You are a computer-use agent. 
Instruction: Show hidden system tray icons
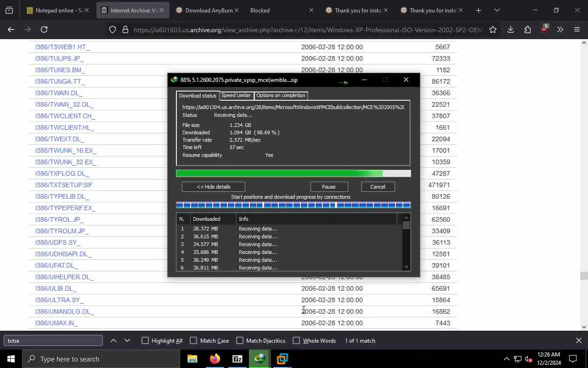click(507, 359)
